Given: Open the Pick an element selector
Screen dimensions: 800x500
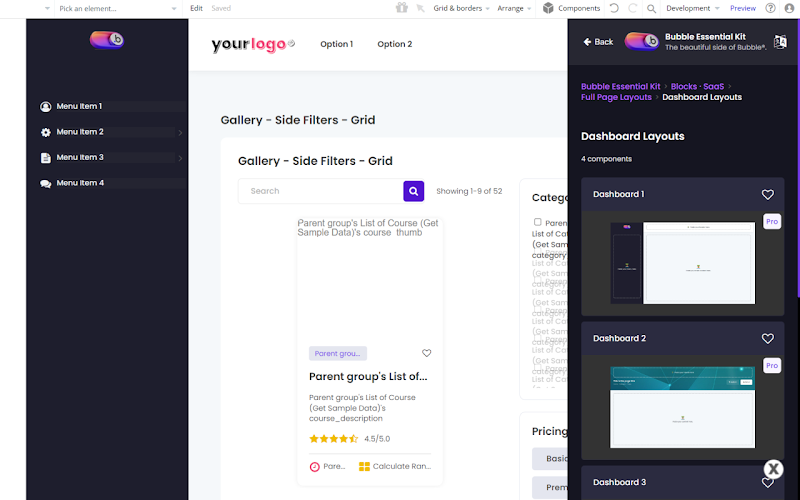Looking at the screenshot, I should [x=117, y=8].
